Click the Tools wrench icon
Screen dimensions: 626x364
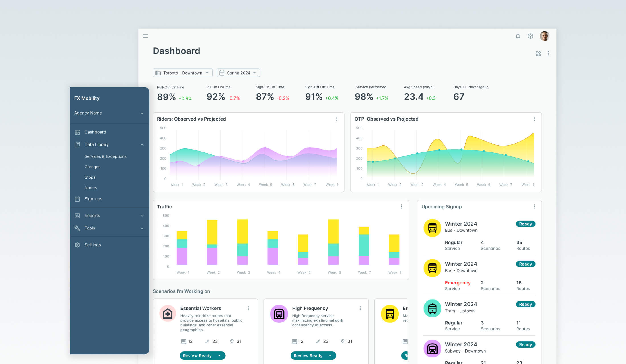pos(77,228)
